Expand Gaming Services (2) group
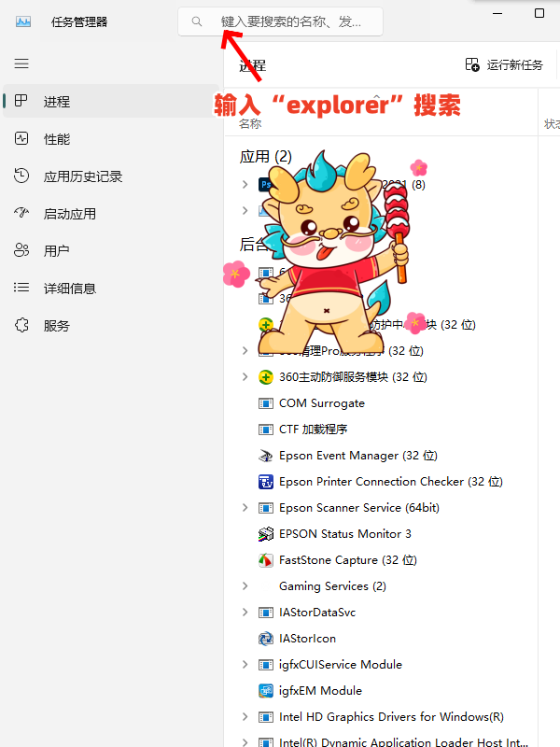The width and height of the screenshot is (560, 747). coord(245,586)
